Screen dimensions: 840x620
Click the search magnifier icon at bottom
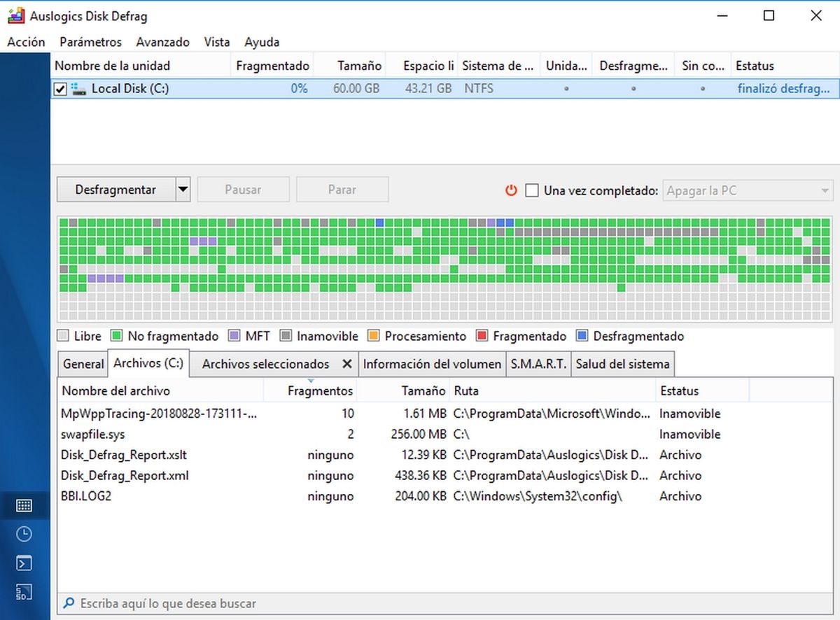click(x=69, y=603)
